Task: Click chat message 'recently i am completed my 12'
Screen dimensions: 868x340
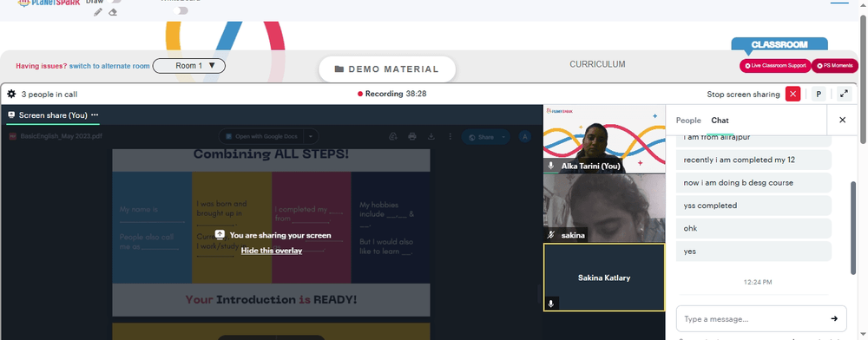Action: 753,160
